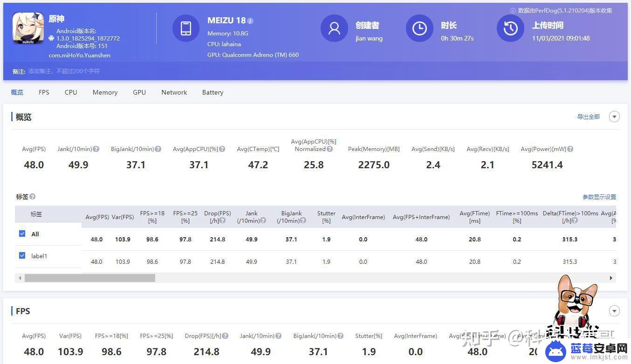This screenshot has height=364, width=631.
Task: Click the Avg(FPS+InterFrame) column header
Action: click(x=421, y=217)
